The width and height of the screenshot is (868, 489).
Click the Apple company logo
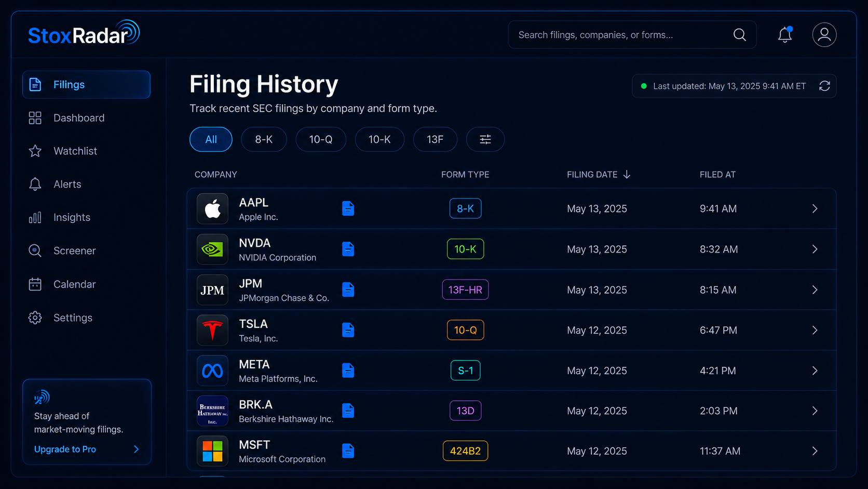point(212,208)
